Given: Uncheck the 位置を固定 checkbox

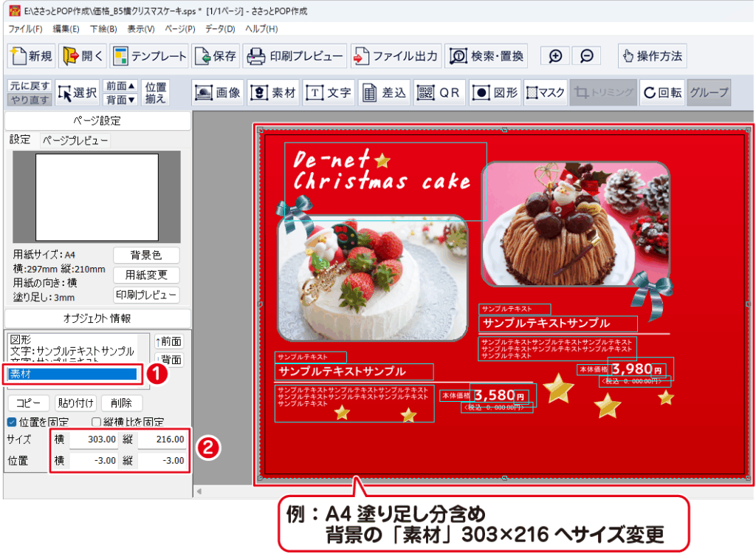Looking at the screenshot, I should (x=11, y=423).
